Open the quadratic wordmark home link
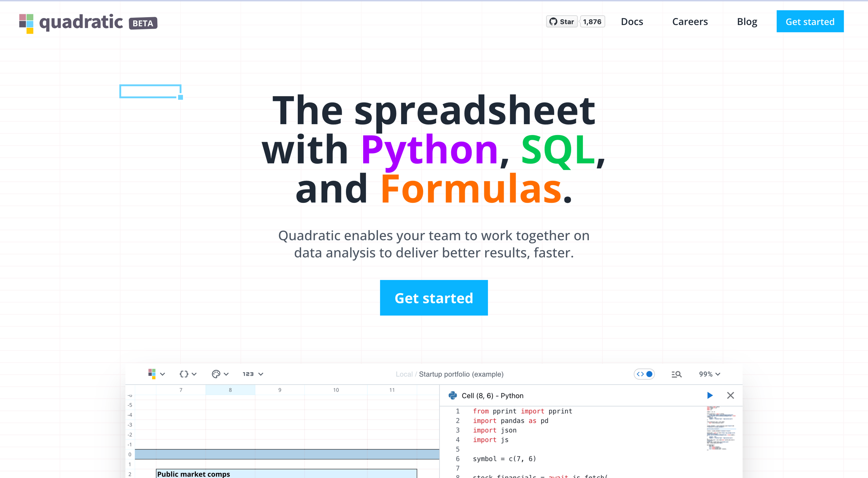 click(81, 22)
